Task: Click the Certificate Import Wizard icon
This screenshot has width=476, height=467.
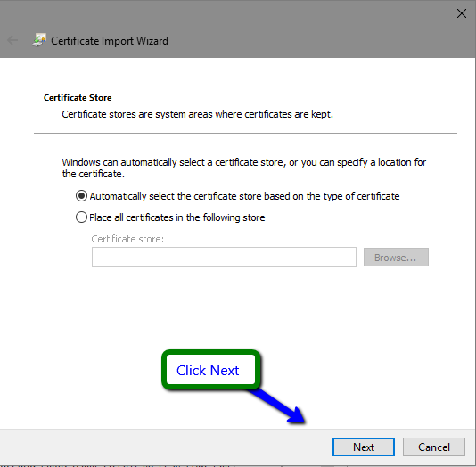Action: pyautogui.click(x=39, y=40)
